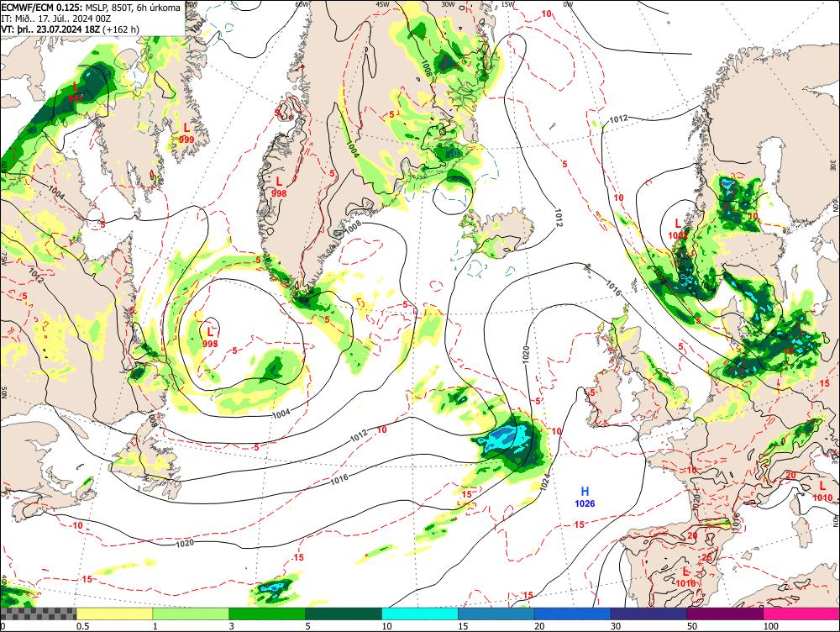Viewport: 840px width, 632px height.
Task: Click the light green 1–3 mm legend swatch
Action: pos(190,614)
